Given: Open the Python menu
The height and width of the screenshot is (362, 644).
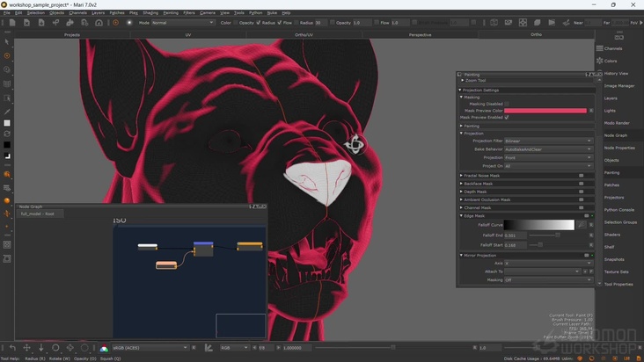Looking at the screenshot, I should tap(255, 12).
